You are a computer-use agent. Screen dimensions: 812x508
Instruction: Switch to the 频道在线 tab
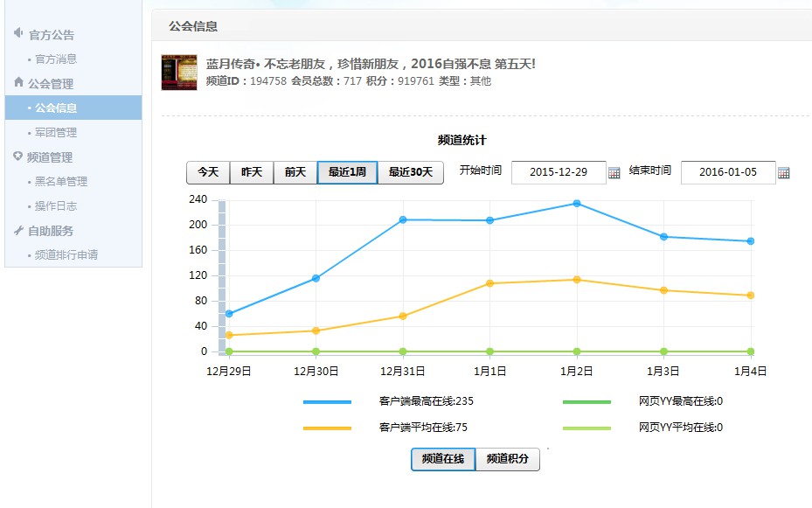click(x=443, y=459)
